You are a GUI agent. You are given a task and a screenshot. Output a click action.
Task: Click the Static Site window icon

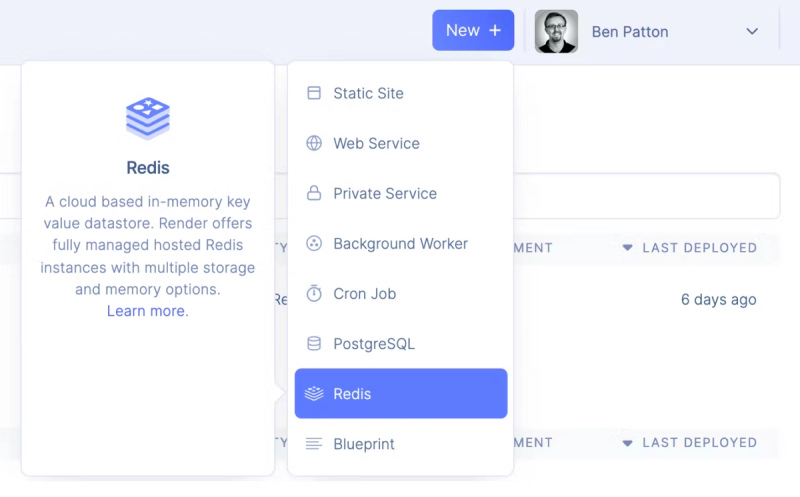[x=314, y=93]
